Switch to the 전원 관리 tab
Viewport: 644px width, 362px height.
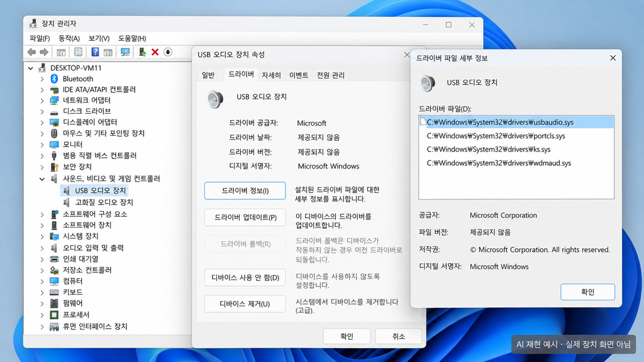(x=331, y=75)
